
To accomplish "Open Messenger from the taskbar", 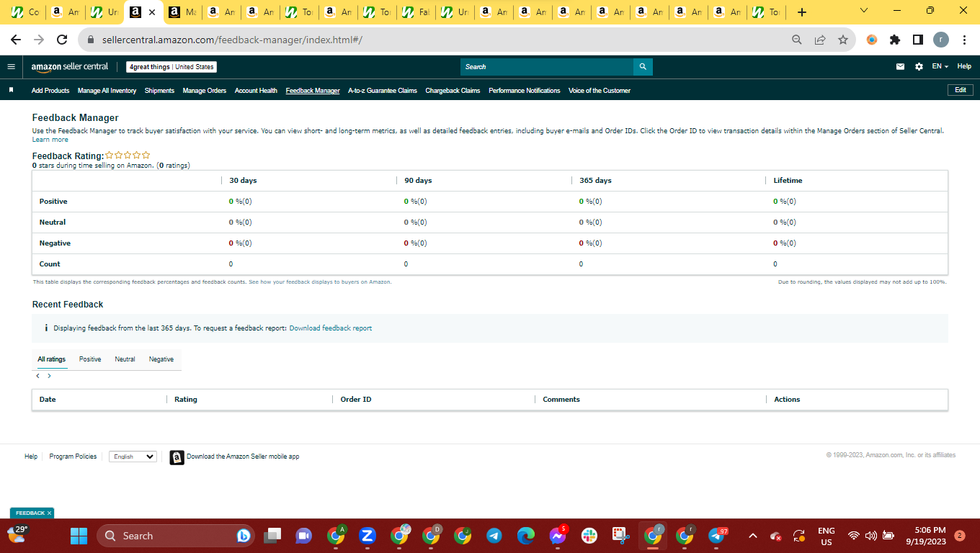I will [x=558, y=536].
